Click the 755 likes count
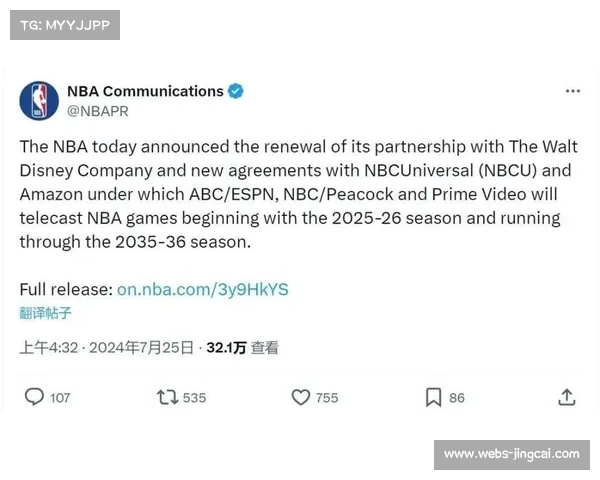The height and width of the screenshot is (480, 600). [x=327, y=398]
